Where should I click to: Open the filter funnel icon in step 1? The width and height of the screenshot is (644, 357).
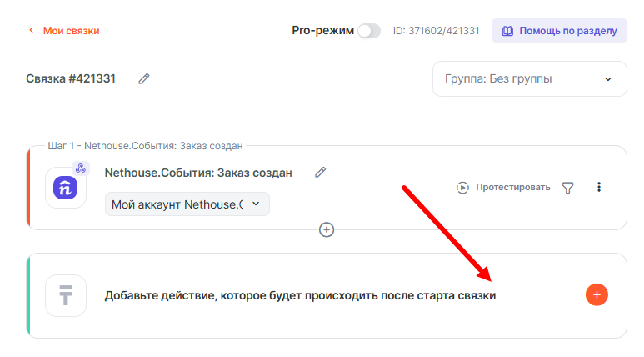point(567,188)
